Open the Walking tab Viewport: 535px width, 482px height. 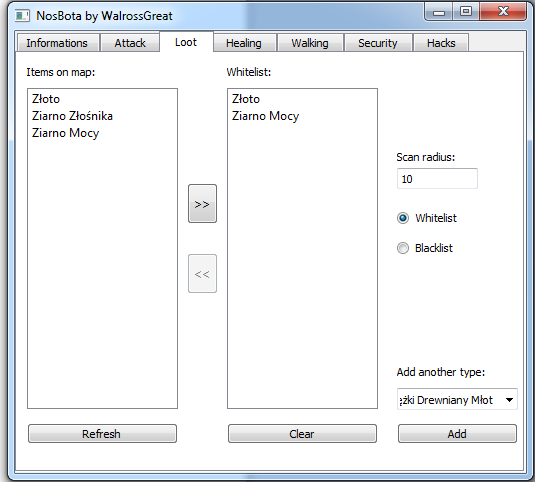310,43
